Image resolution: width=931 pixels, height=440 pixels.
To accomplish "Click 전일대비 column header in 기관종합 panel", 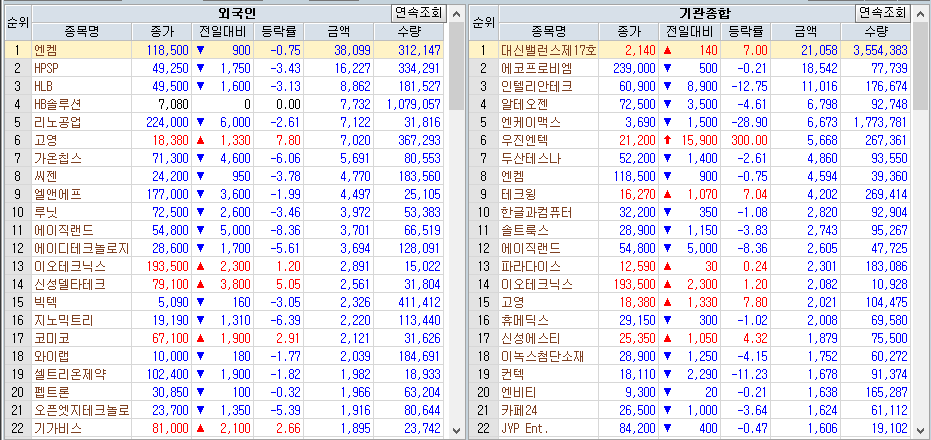I will pyautogui.click(x=691, y=32).
